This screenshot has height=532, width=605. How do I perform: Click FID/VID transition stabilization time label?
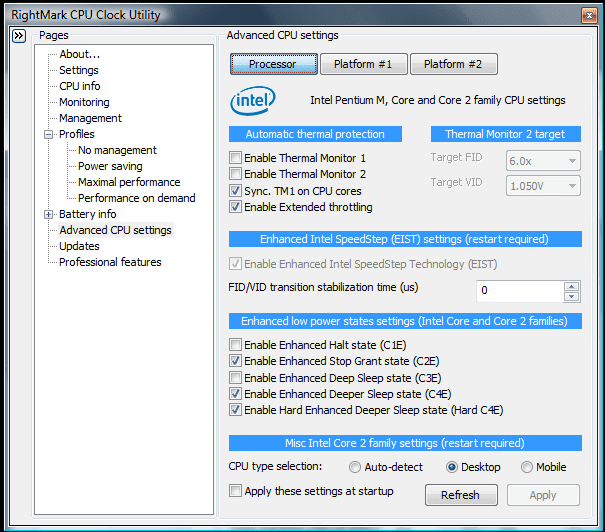(323, 287)
